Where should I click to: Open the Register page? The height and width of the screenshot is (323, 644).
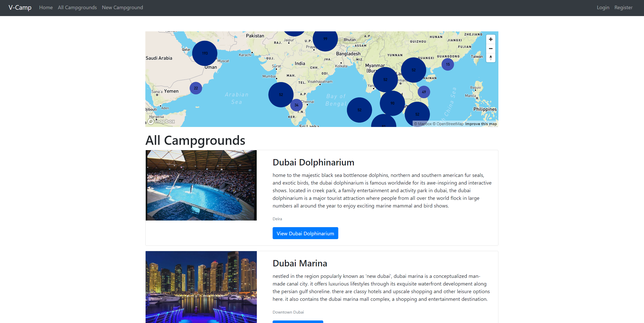click(623, 8)
